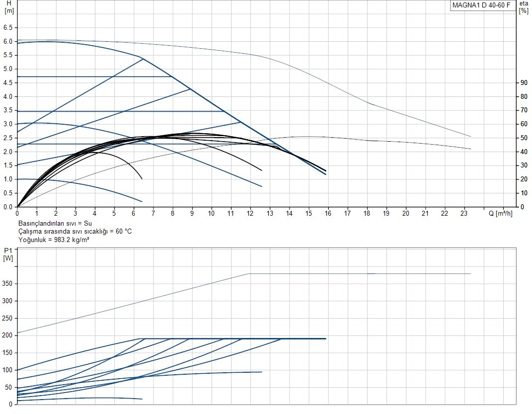532x414 pixels.
Task: Click the 16 tick on Q axis
Action: click(328, 213)
